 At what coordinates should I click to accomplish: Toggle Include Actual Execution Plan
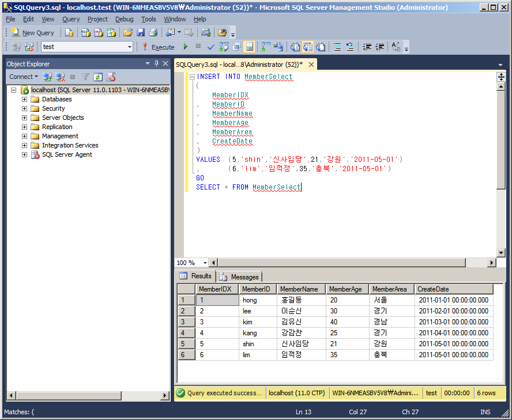[x=266, y=47]
